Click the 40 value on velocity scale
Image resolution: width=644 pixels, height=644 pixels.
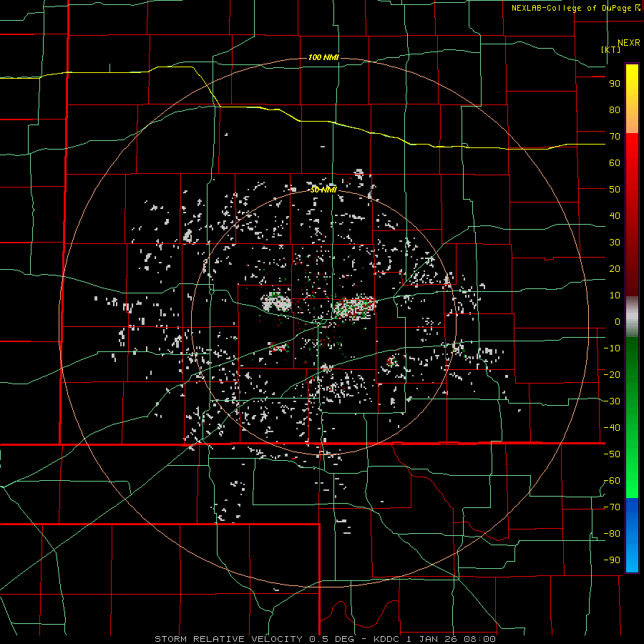(615, 216)
